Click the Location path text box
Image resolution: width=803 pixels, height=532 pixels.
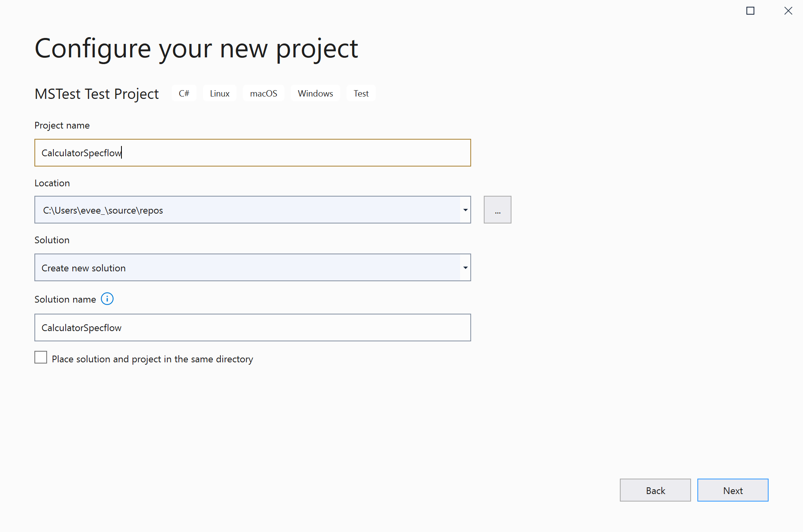[x=247, y=210]
